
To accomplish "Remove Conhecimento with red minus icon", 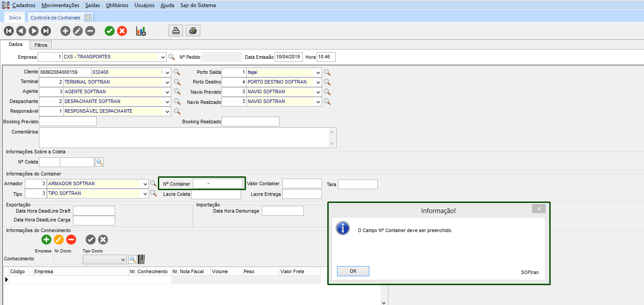I will tap(71, 240).
